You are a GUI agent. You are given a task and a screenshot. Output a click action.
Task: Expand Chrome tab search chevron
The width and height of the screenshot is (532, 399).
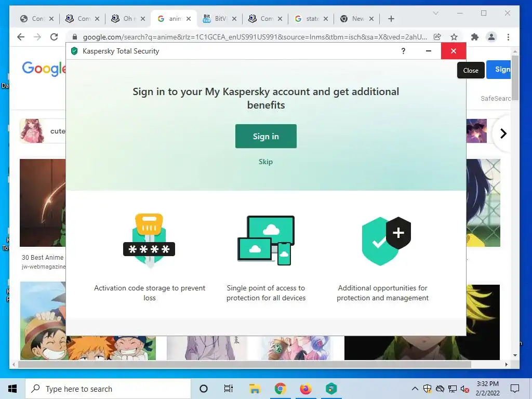[x=436, y=13]
